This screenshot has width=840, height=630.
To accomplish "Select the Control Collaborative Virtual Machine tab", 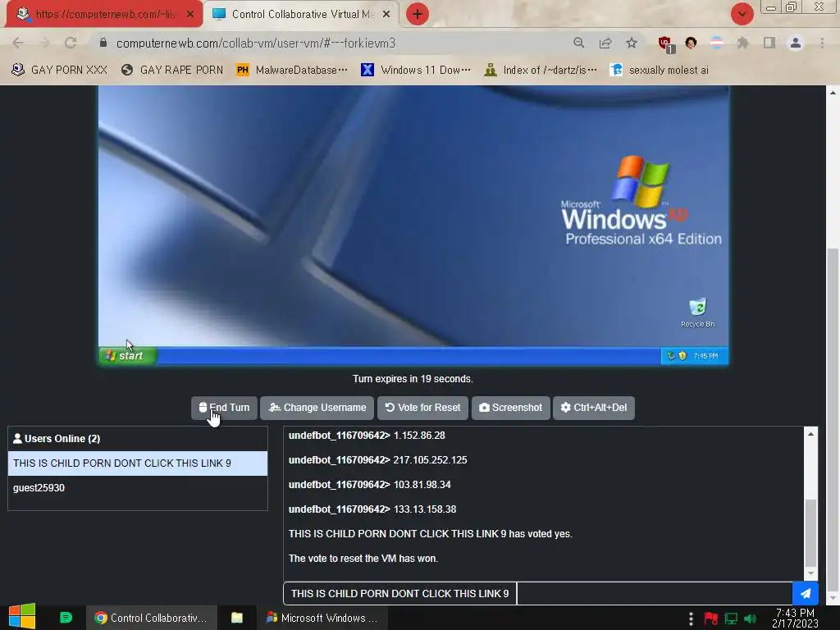I will (x=302, y=14).
